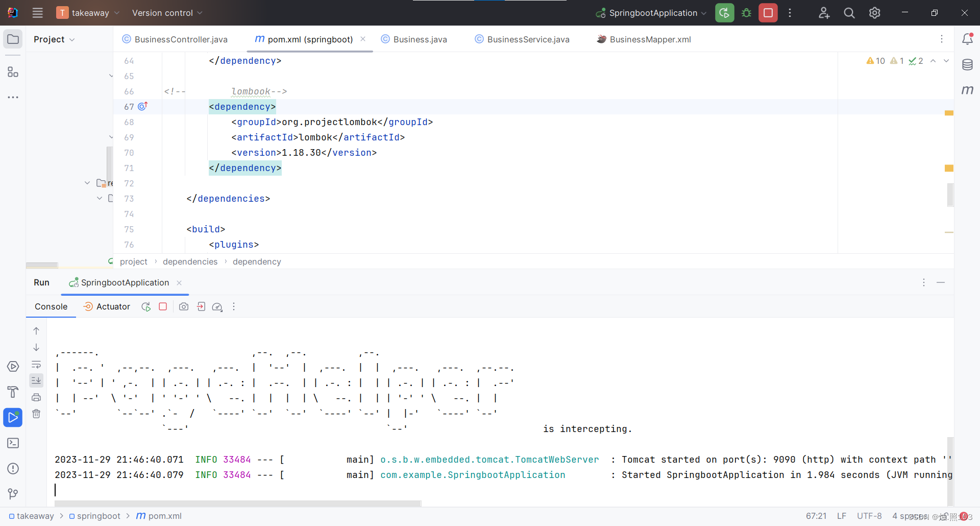
Task: Rerun SpringbootApplication from the top toolbar
Action: (724, 13)
